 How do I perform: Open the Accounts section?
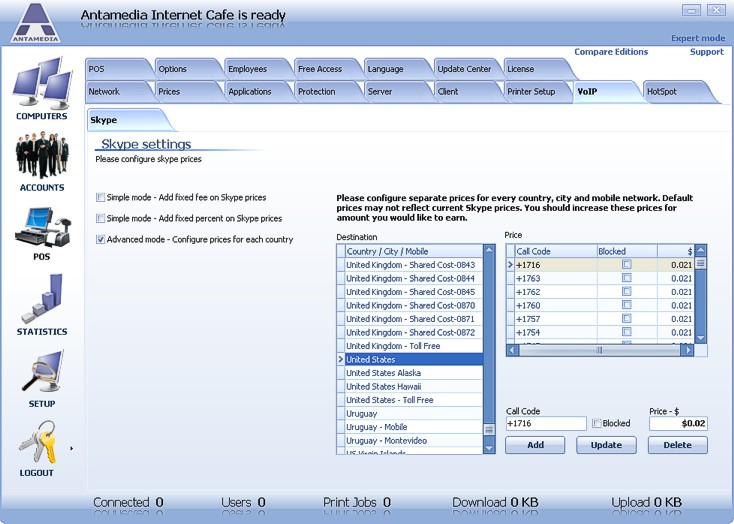42,162
